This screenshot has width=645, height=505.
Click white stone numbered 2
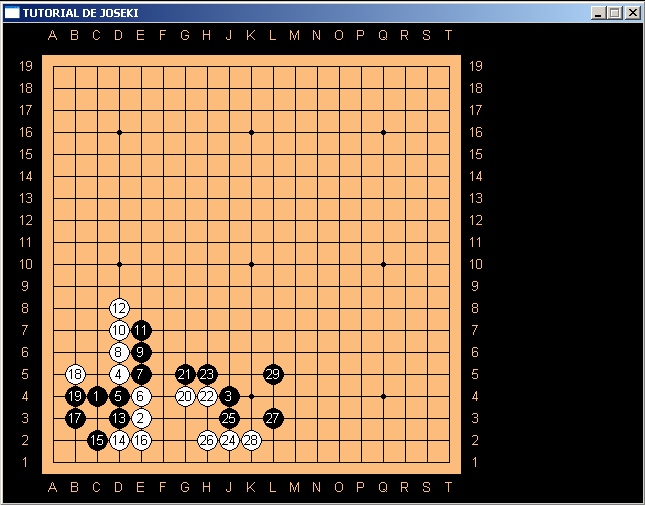(x=141, y=418)
